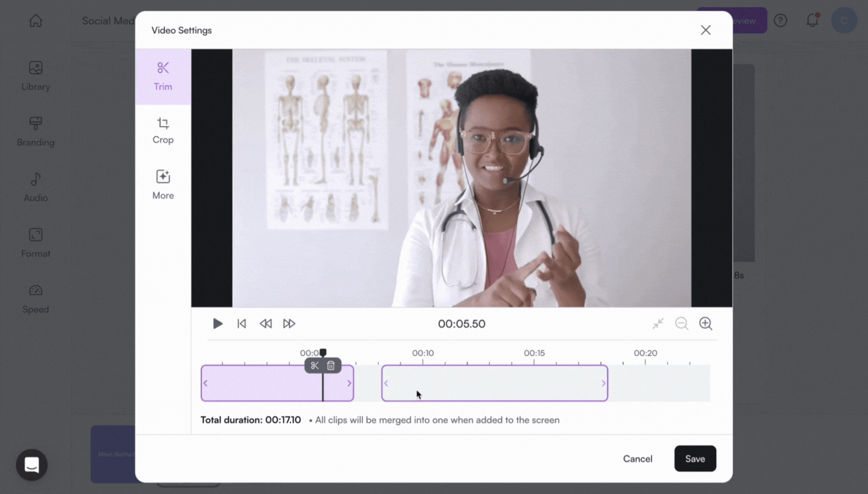This screenshot has width=868, height=494.
Task: Click left trim handle of first clip
Action: click(206, 383)
